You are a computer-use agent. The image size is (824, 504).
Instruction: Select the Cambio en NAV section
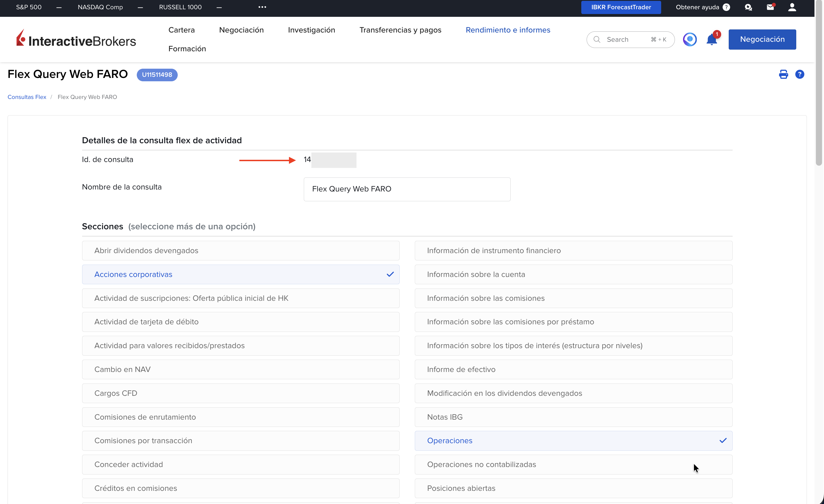[241, 369]
